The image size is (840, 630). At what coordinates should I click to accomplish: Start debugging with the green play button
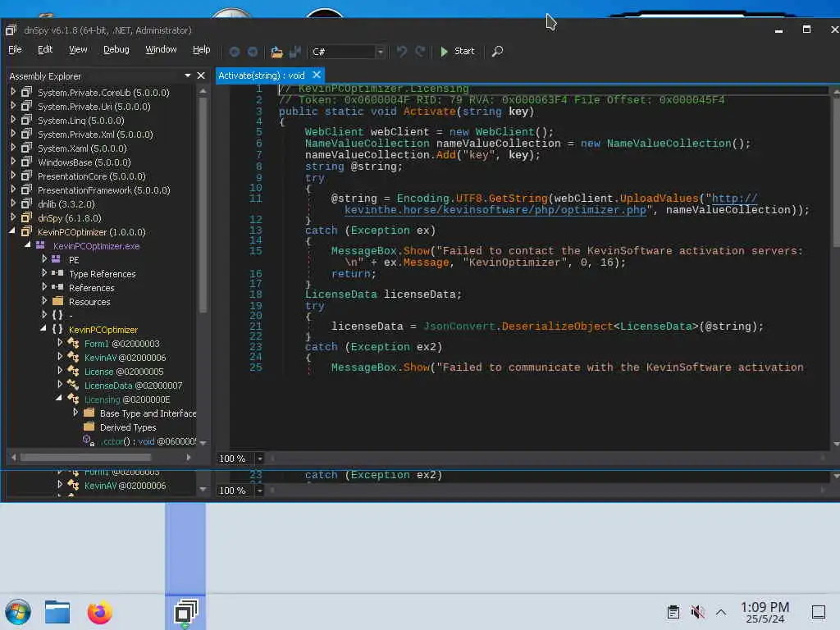click(444, 52)
